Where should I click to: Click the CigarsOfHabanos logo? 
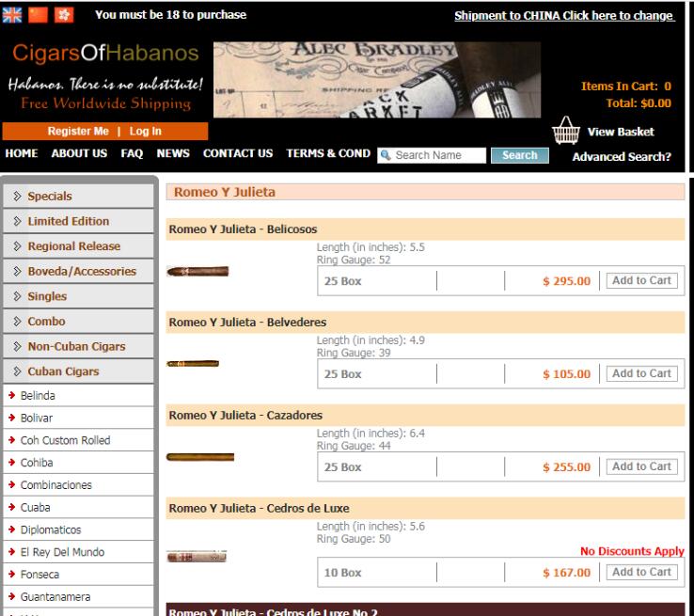click(105, 53)
